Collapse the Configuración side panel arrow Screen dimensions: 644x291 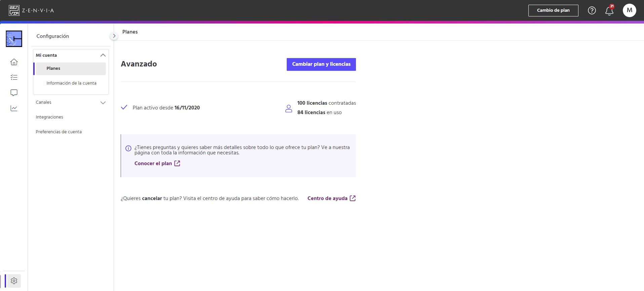pos(114,36)
